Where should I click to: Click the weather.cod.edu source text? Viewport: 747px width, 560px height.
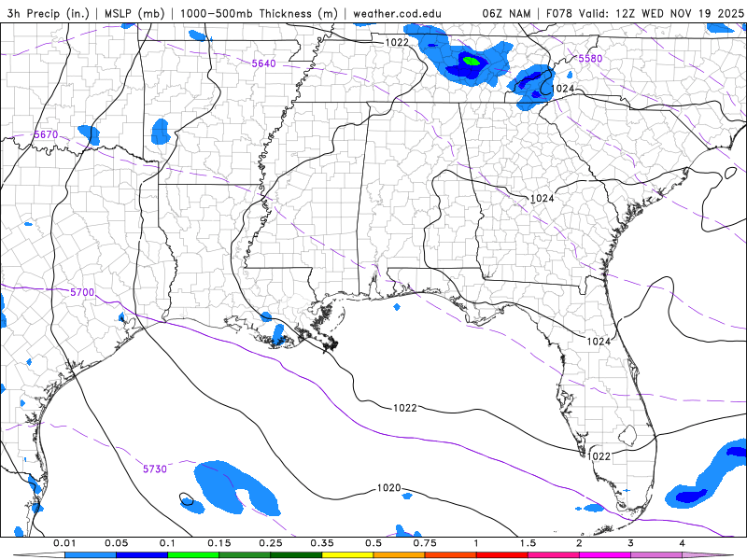[x=397, y=13]
